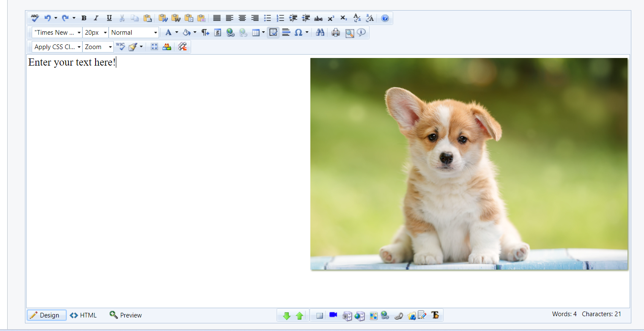Image resolution: width=644 pixels, height=331 pixels.
Task: Apply the foreground color A button
Action: [x=168, y=33]
